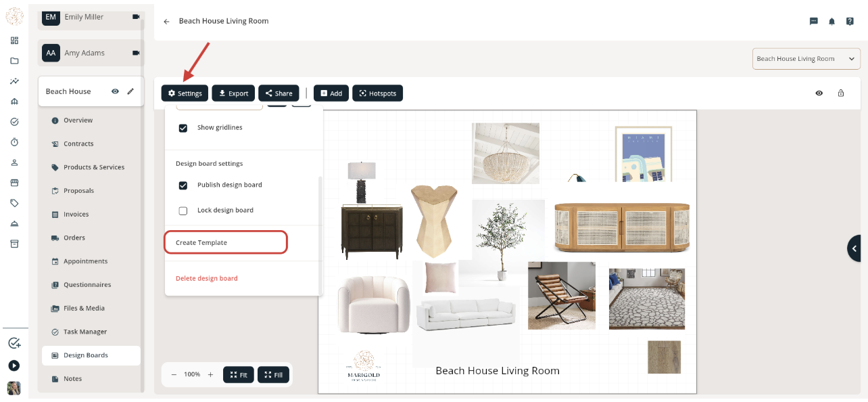The image size is (868, 402).
Task: Click the Share button
Action: click(x=279, y=93)
